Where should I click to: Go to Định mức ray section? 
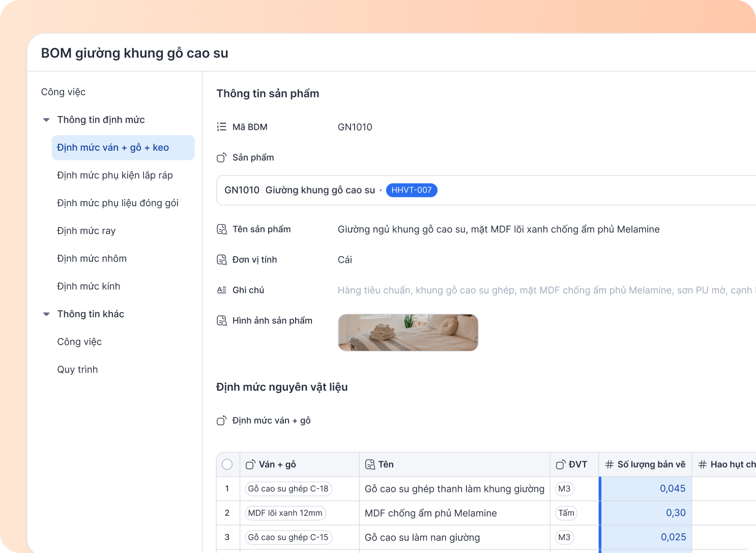tap(86, 231)
